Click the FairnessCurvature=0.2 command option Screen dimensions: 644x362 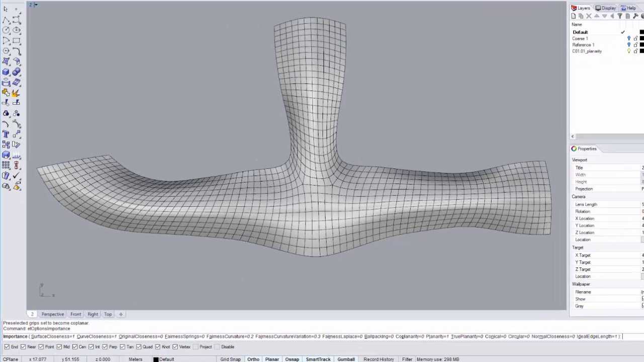(x=230, y=336)
